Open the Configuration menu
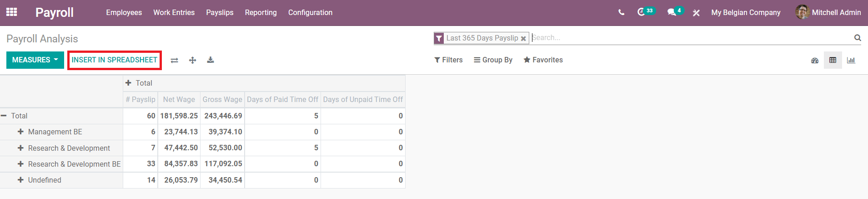 tap(310, 12)
